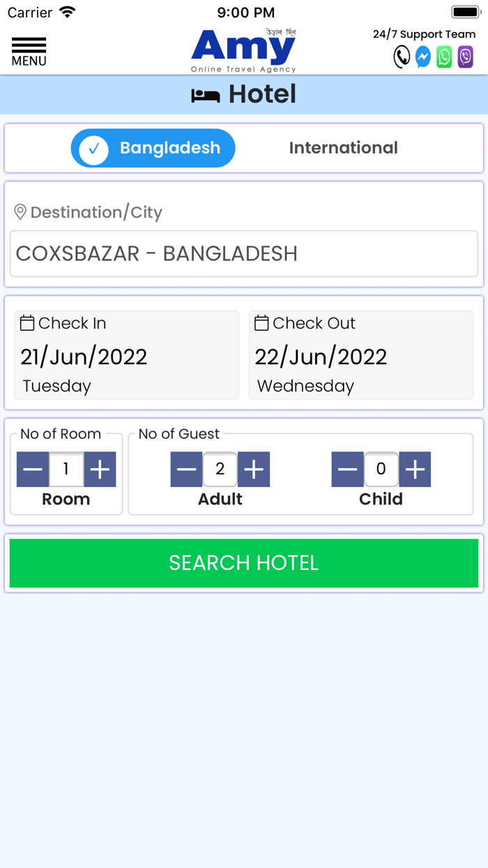Open WhatsApp support icon
Screen dimensions: 488x868
pos(444,57)
